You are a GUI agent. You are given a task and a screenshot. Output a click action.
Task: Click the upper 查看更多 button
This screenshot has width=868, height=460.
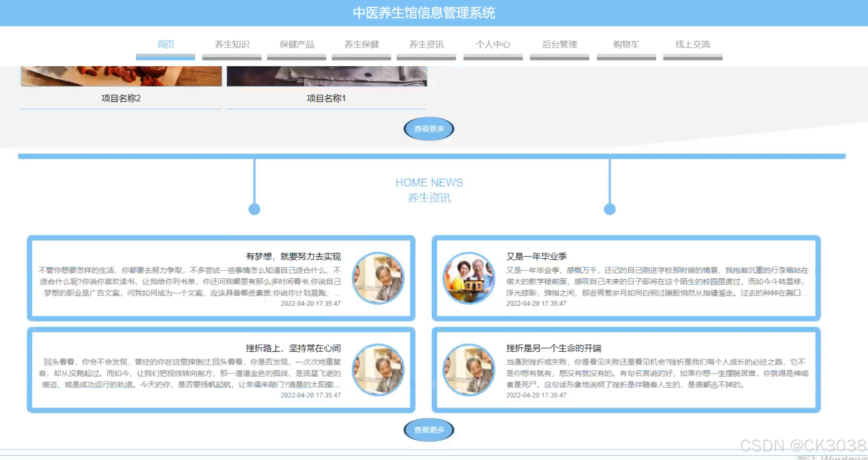[x=429, y=129]
